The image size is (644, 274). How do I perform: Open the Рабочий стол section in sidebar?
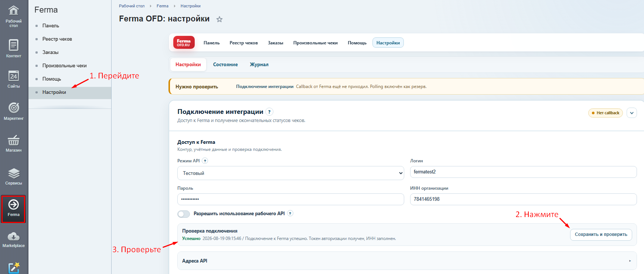pos(14,16)
